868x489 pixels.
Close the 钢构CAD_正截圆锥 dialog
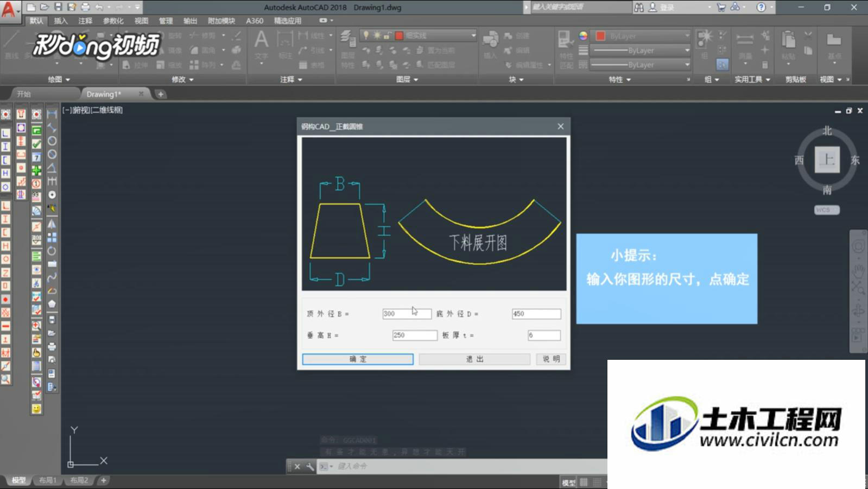pos(560,126)
